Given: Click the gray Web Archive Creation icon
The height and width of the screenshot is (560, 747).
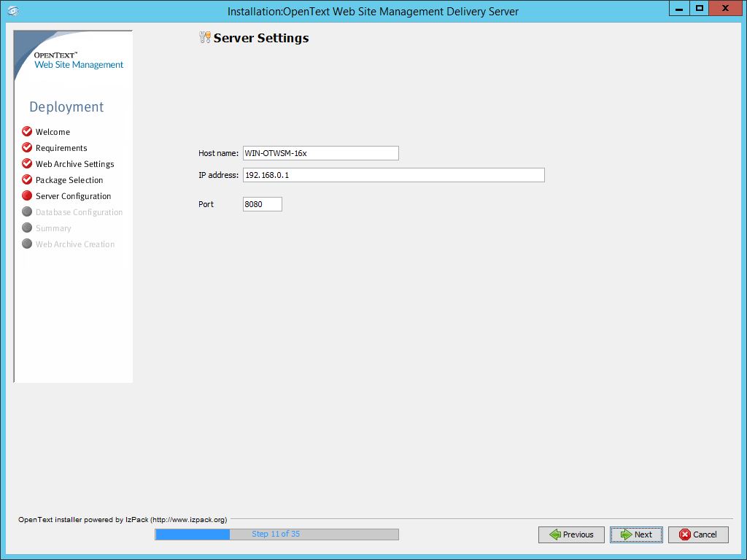Looking at the screenshot, I should point(27,244).
